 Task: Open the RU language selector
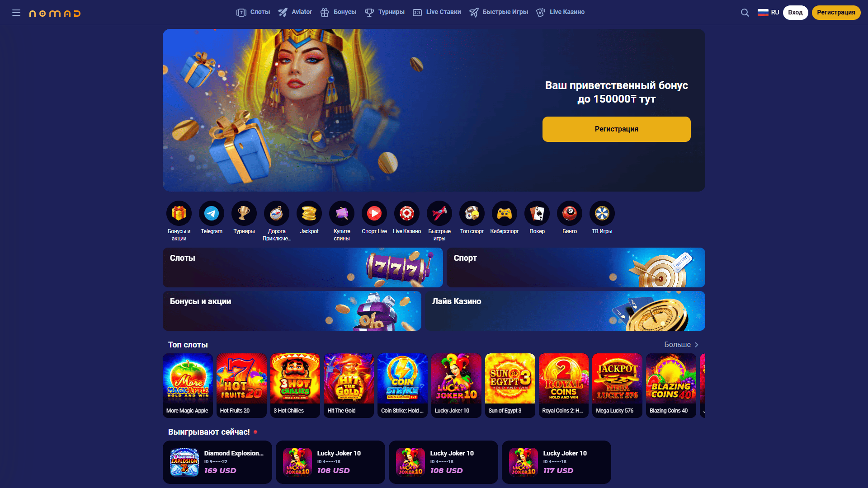[768, 13]
